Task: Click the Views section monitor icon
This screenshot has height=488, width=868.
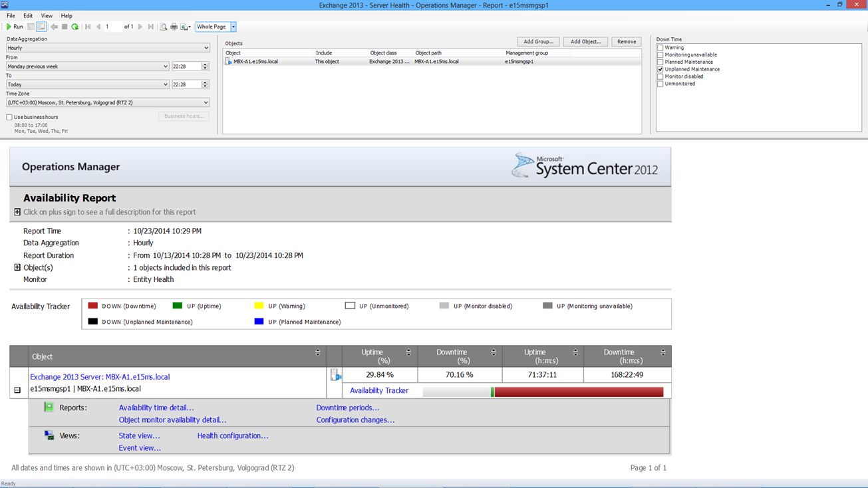Action: [49, 435]
